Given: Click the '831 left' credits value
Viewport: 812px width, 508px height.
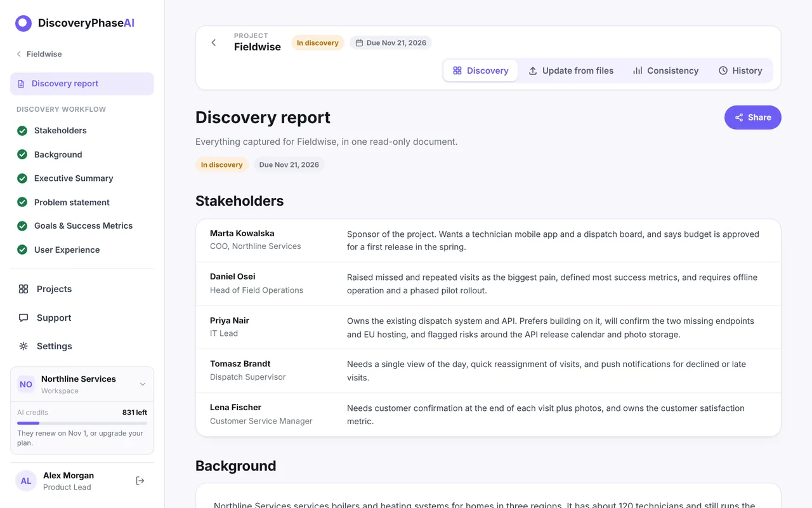Looking at the screenshot, I should coord(134,413).
